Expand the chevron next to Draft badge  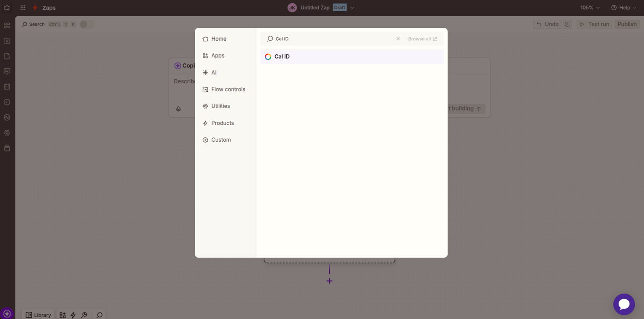352,8
